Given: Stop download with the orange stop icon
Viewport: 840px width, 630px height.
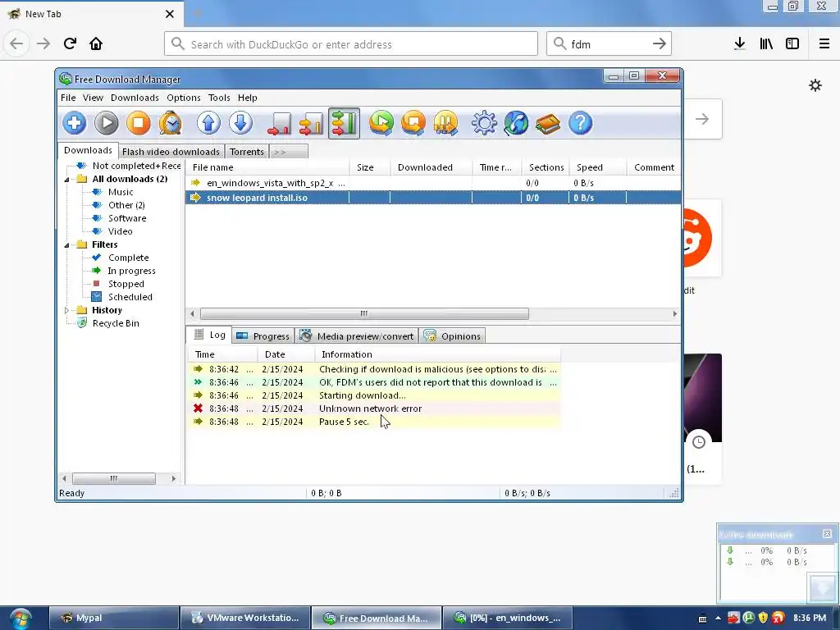Looking at the screenshot, I should [x=138, y=123].
